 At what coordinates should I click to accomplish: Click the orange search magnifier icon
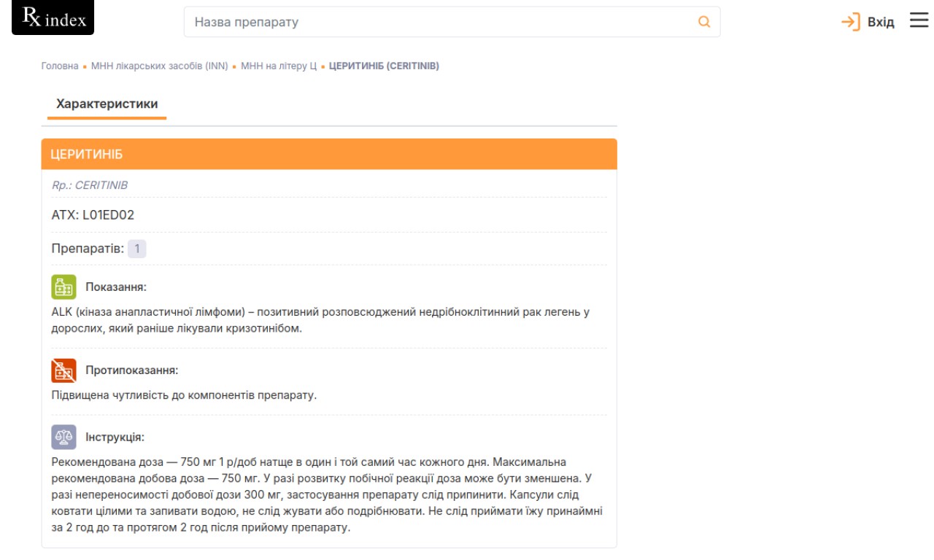click(x=704, y=22)
